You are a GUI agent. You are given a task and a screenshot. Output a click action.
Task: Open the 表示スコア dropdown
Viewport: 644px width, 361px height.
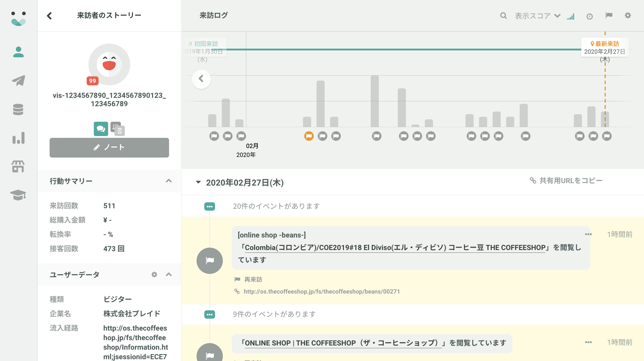537,16
